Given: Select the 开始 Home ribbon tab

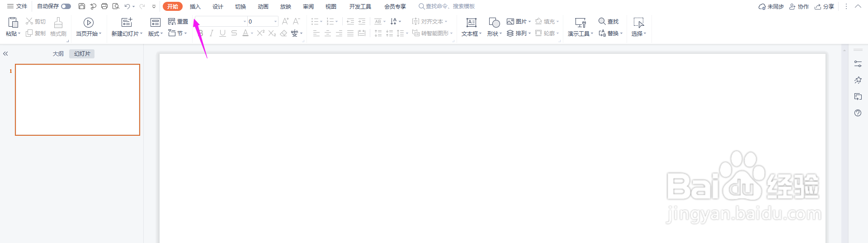Looking at the screenshot, I should (172, 6).
